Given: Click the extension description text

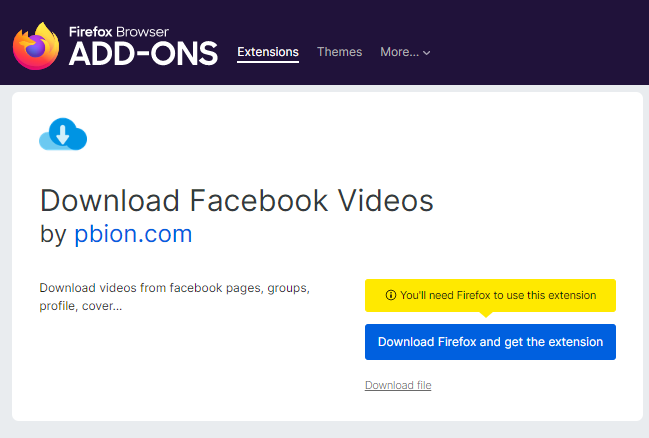Looking at the screenshot, I should pyautogui.click(x=174, y=297).
